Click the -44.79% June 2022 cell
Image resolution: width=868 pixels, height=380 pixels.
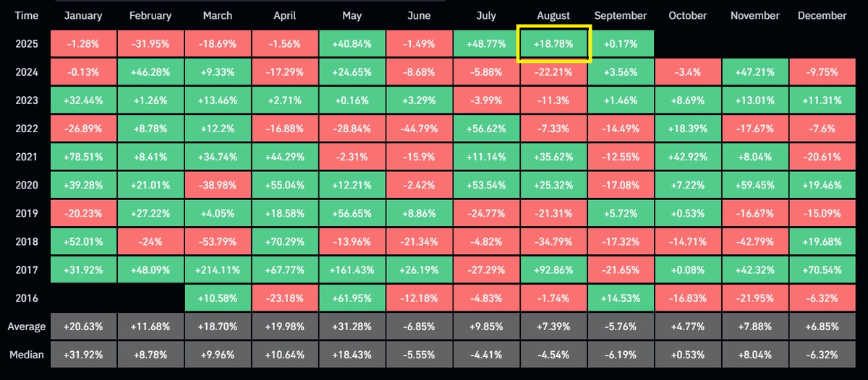click(x=420, y=129)
